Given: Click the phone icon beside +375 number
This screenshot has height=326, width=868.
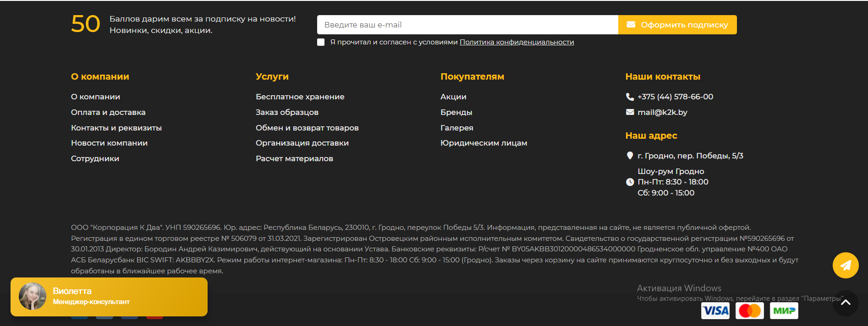Looking at the screenshot, I should coord(630,97).
